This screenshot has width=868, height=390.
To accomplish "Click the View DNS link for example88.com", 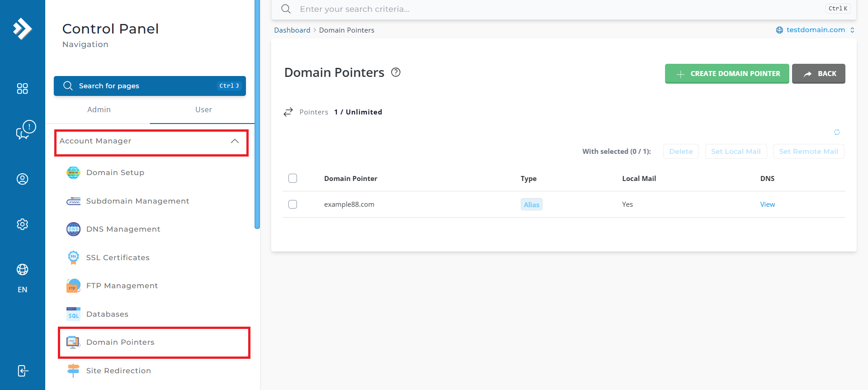I will coord(768,205).
